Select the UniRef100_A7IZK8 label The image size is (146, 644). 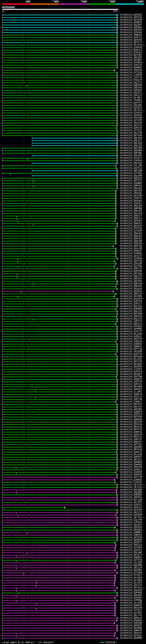131,72
